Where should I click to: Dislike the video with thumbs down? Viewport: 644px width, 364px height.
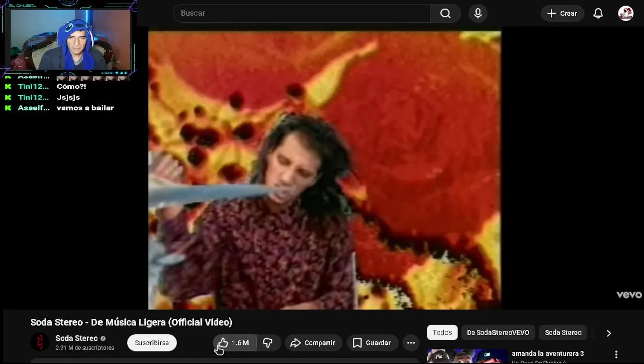pyautogui.click(x=268, y=343)
